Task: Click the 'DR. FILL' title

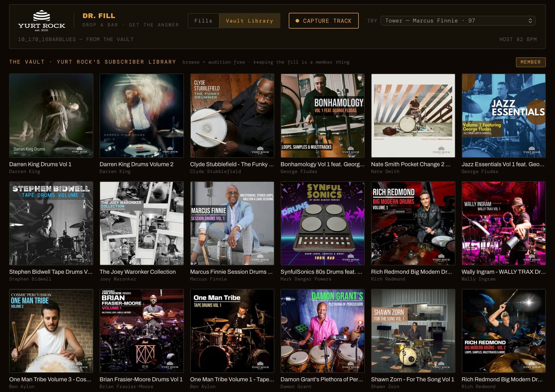Action: click(99, 16)
